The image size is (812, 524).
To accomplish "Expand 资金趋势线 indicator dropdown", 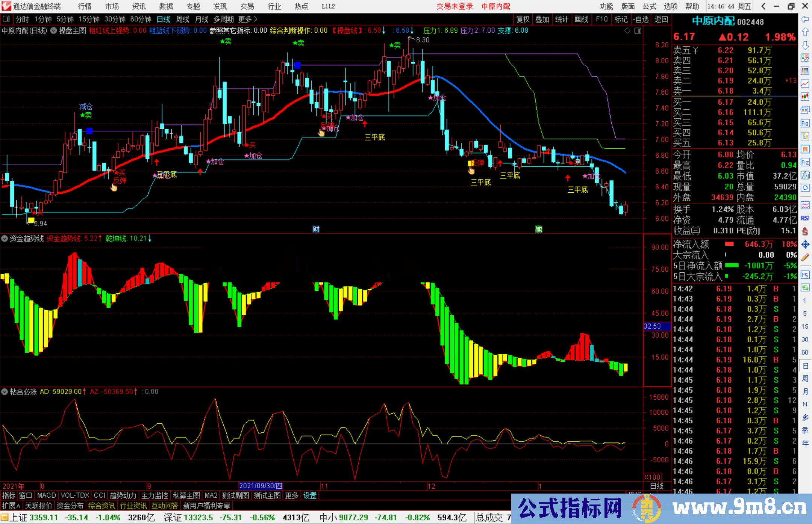I will coord(5,239).
